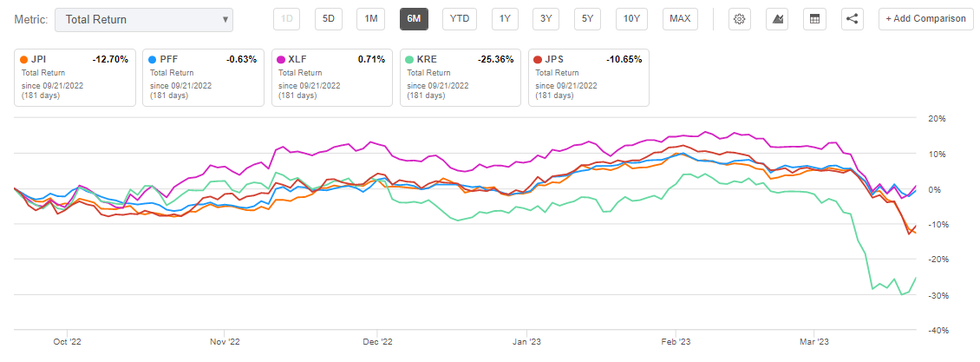The width and height of the screenshot is (980, 362).
Task: Switch chart type with the mountain chart icon
Action: (778, 19)
